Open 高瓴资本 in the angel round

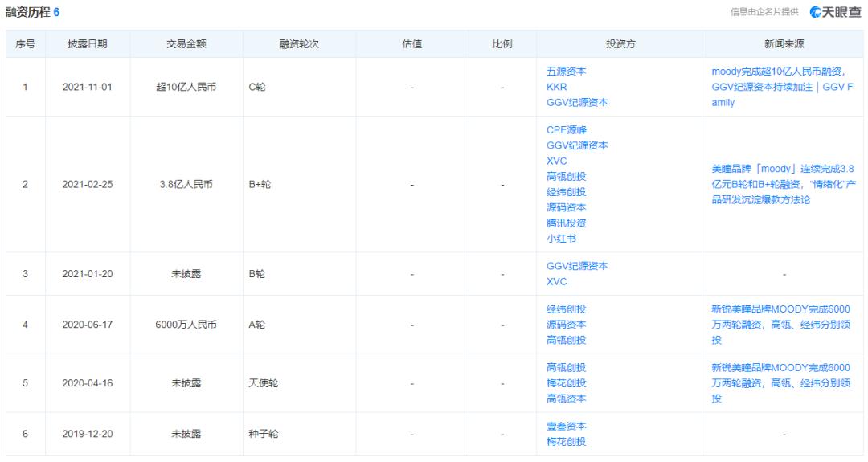(x=566, y=399)
